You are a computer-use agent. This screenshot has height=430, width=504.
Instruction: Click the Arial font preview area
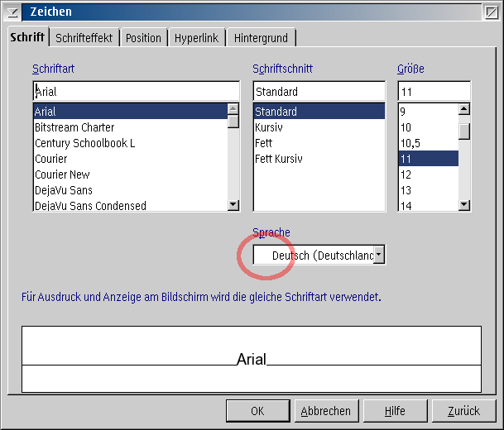click(x=252, y=359)
